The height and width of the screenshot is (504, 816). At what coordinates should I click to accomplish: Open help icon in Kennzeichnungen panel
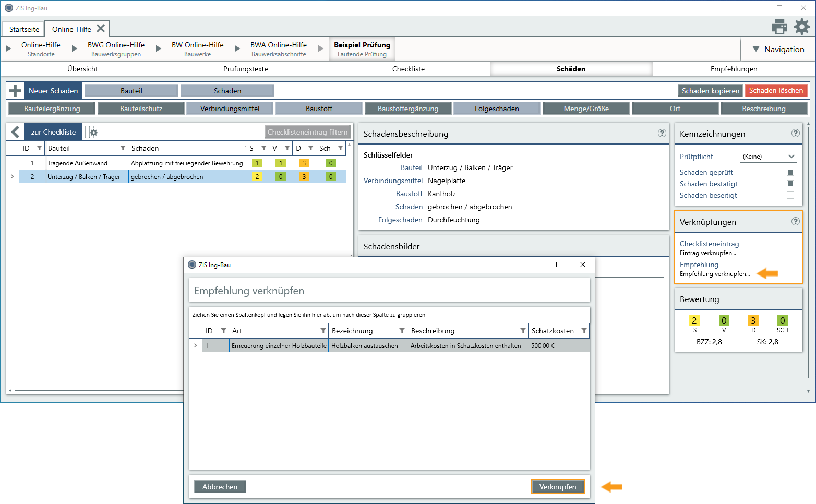tap(795, 133)
